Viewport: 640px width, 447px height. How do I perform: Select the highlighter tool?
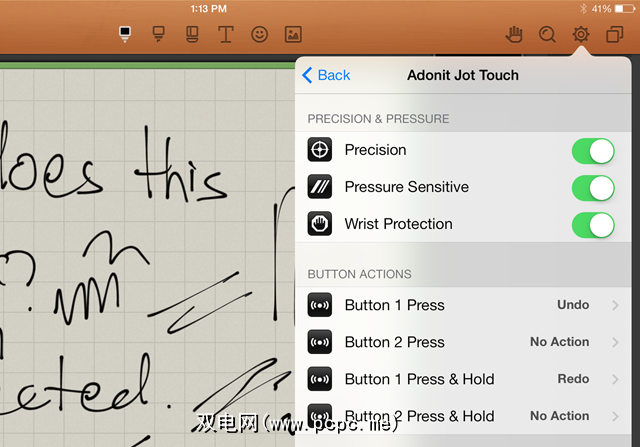click(x=158, y=35)
